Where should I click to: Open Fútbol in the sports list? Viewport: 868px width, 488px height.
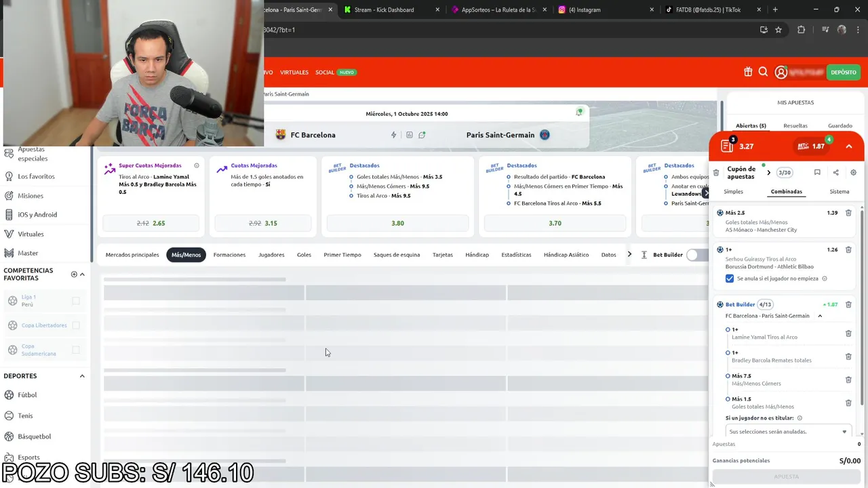[x=27, y=395]
